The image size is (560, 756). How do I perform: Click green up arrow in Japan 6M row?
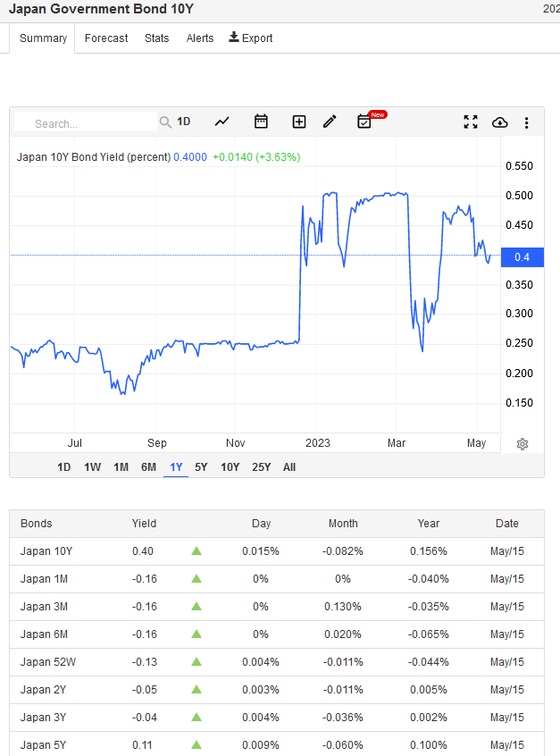click(196, 634)
